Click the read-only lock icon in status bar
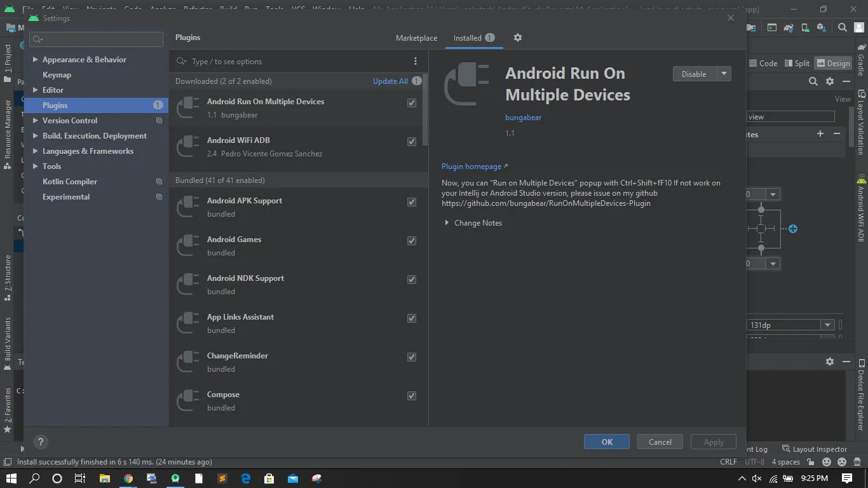868x488 pixels. click(x=810, y=462)
